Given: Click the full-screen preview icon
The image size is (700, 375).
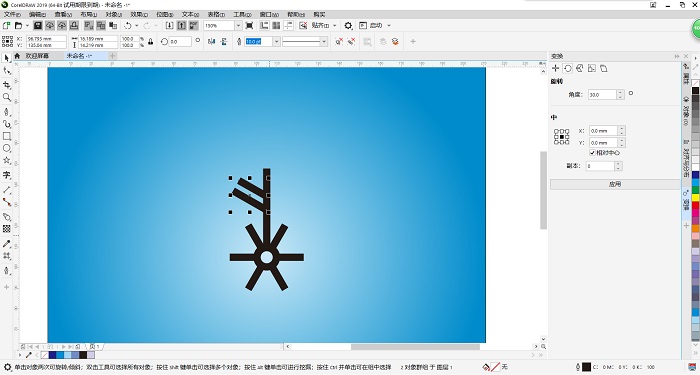Looking at the screenshot, I should (x=250, y=25).
